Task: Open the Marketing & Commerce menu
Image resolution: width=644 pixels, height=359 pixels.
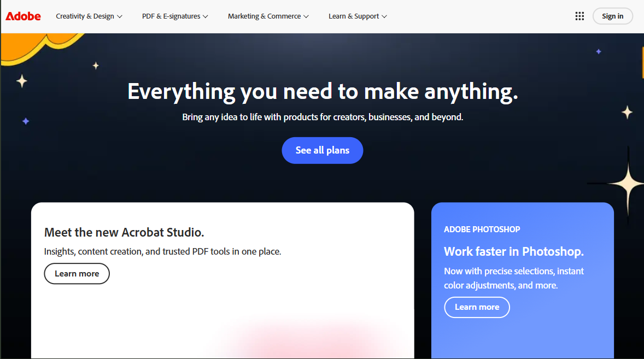Action: [268, 16]
